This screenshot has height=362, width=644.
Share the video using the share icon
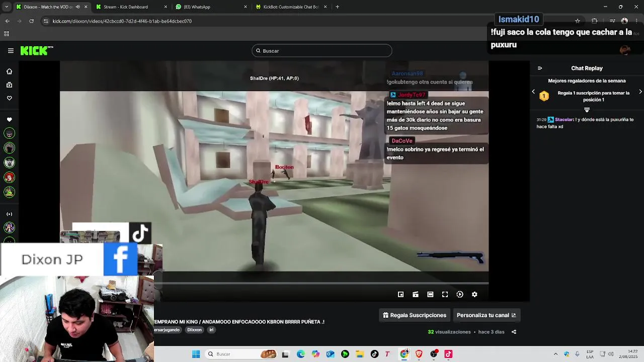[514, 332]
